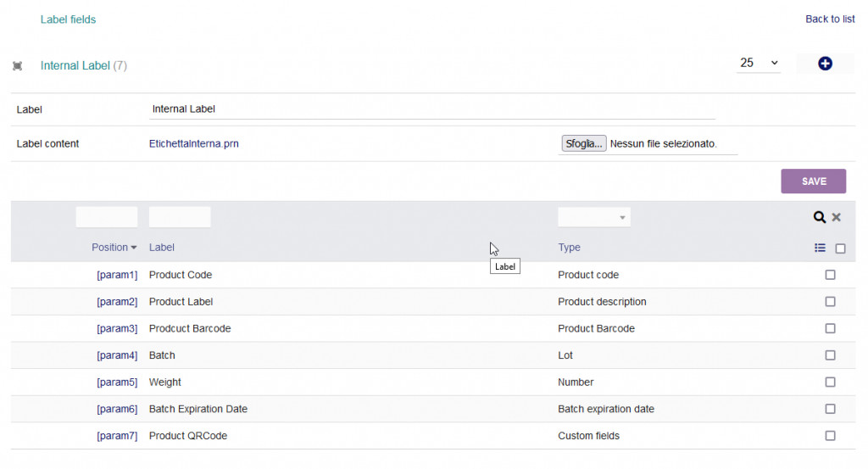Viewport: 868px width, 469px height.
Task: Click the icon left of Internal Label heading
Action: pyautogui.click(x=18, y=66)
